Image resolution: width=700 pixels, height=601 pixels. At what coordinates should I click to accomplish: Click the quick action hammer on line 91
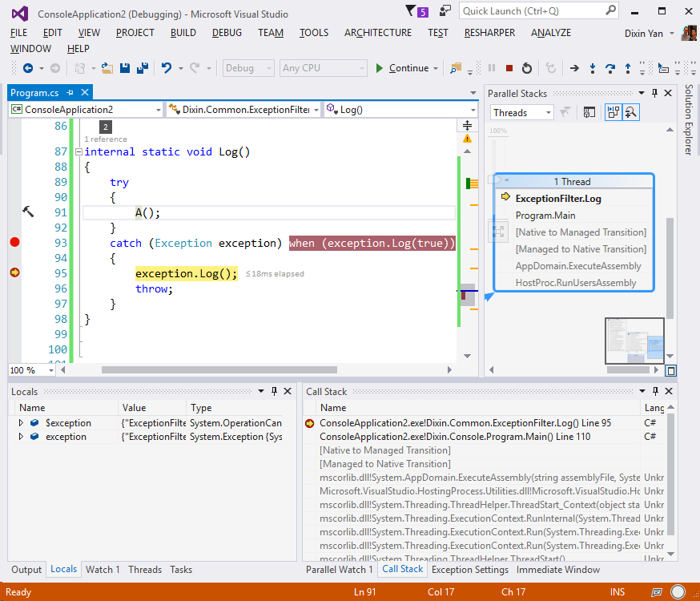28,212
